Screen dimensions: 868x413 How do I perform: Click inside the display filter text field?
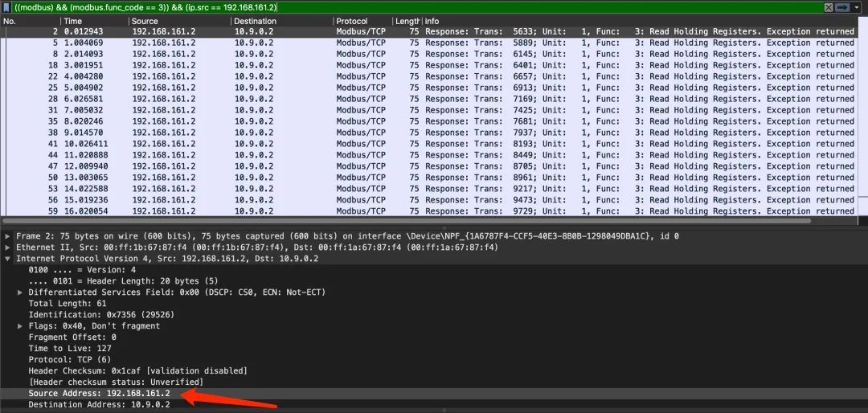click(x=402, y=7)
